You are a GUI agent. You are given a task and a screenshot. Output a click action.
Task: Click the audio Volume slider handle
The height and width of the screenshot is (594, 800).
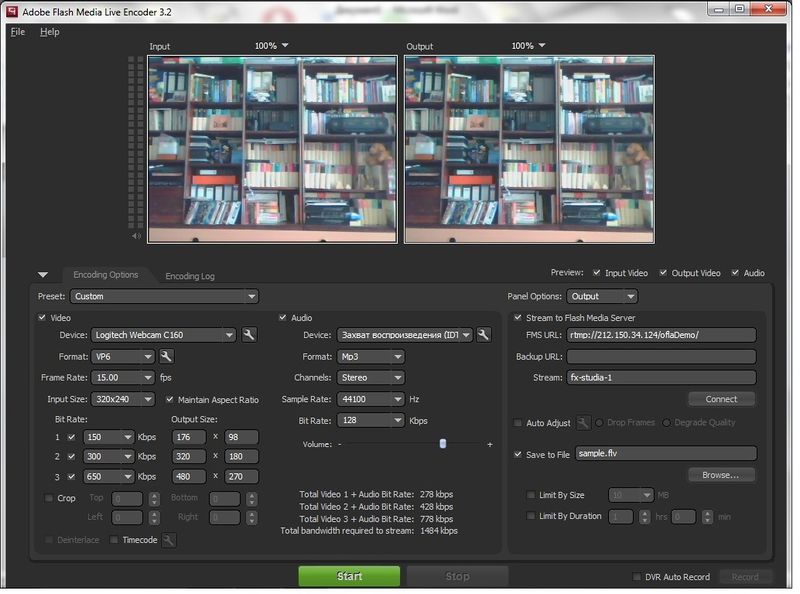click(442, 443)
